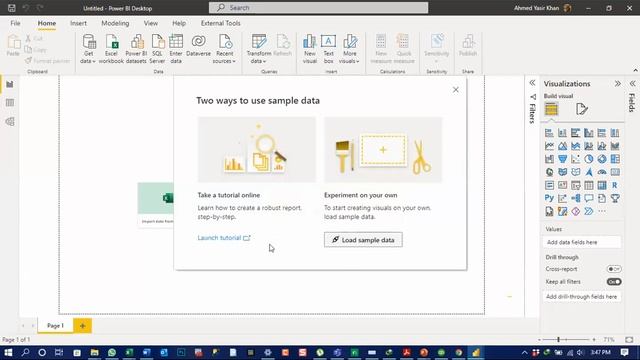640x360 pixels.
Task: Switch to Report view in left sidebar
Action: coord(10,84)
